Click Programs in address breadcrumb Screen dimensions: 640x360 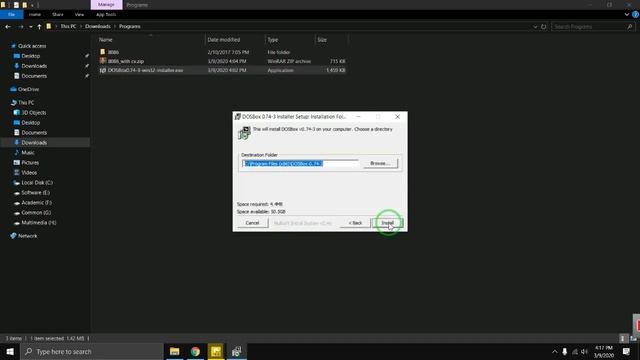tap(129, 26)
